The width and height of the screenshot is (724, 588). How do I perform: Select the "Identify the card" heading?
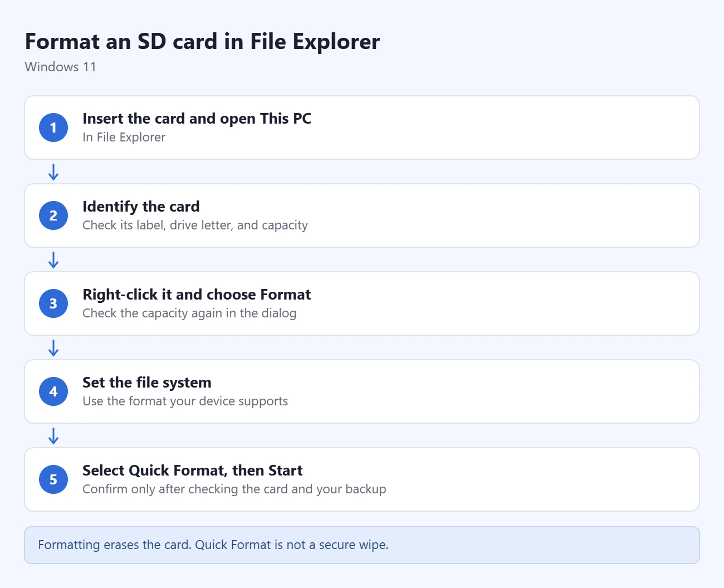click(141, 207)
